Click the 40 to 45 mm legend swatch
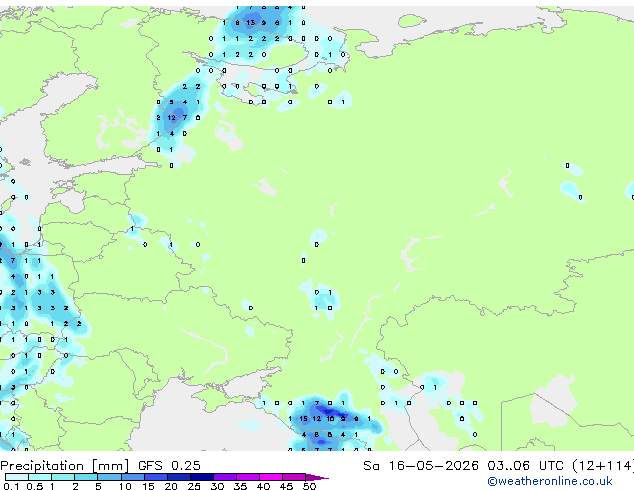634x490 pixels. 271,477
